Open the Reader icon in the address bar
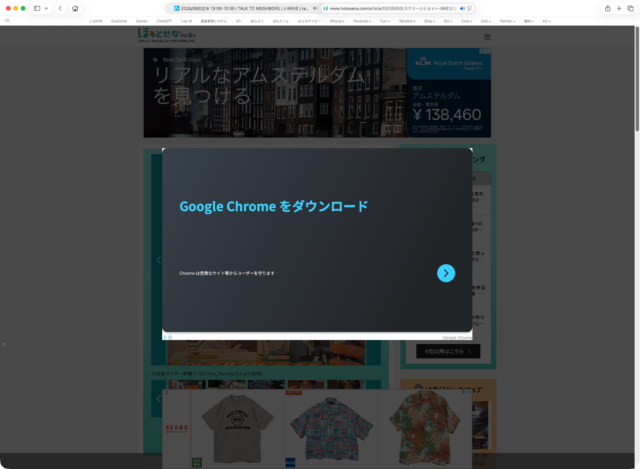This screenshot has height=469, width=640. tap(469, 8)
